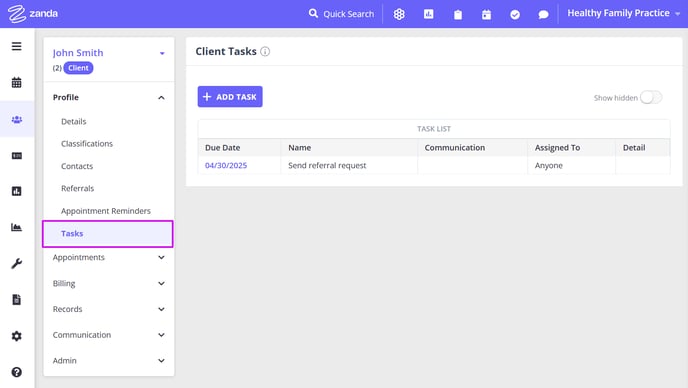Open the checkmark tasks icon in top bar
The width and height of the screenshot is (688, 388).
[515, 14]
